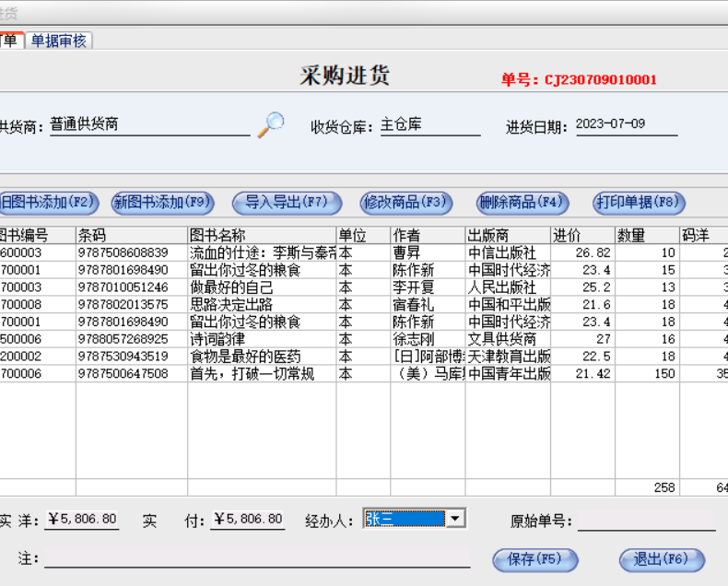The width and height of the screenshot is (728, 586).
Task: Select the row for 诗词韵律
Action: [364, 339]
